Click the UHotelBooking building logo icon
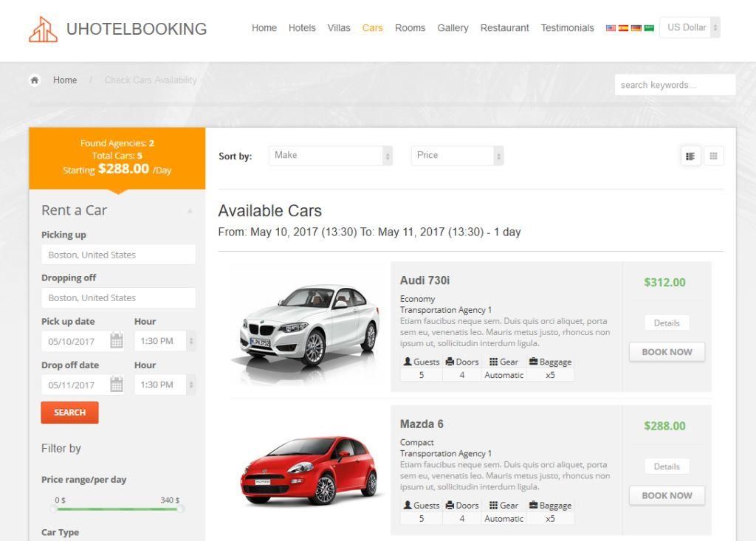The image size is (756, 541). coord(43,30)
